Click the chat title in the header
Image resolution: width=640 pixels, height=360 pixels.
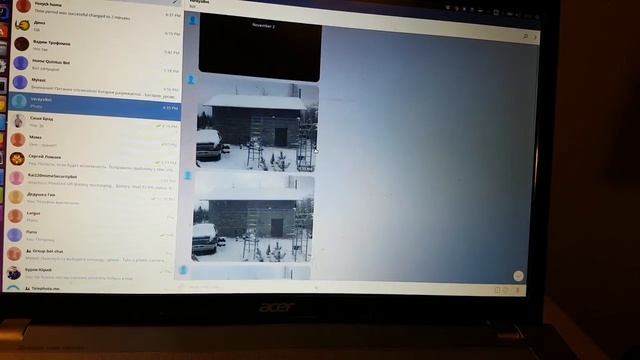[200, 2]
